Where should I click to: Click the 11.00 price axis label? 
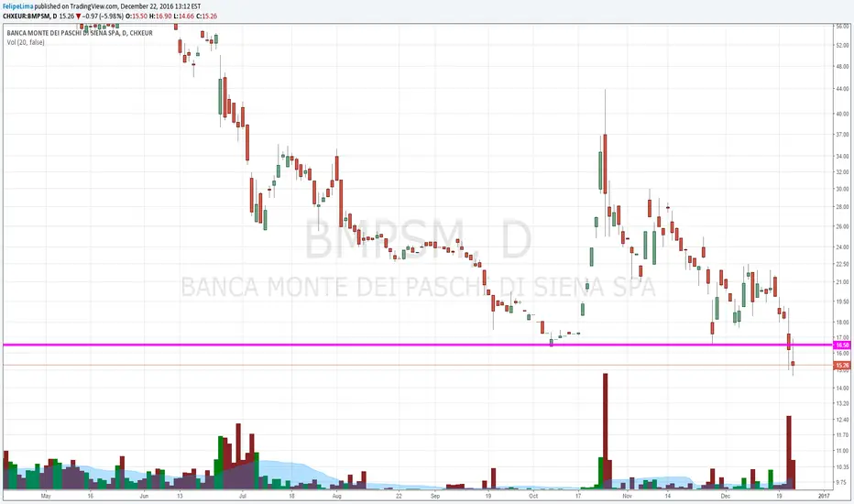coord(842,451)
